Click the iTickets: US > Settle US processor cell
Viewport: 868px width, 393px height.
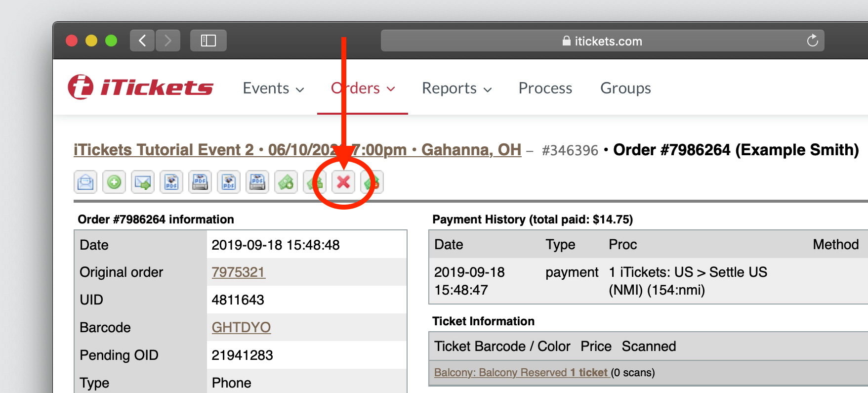pos(688,281)
